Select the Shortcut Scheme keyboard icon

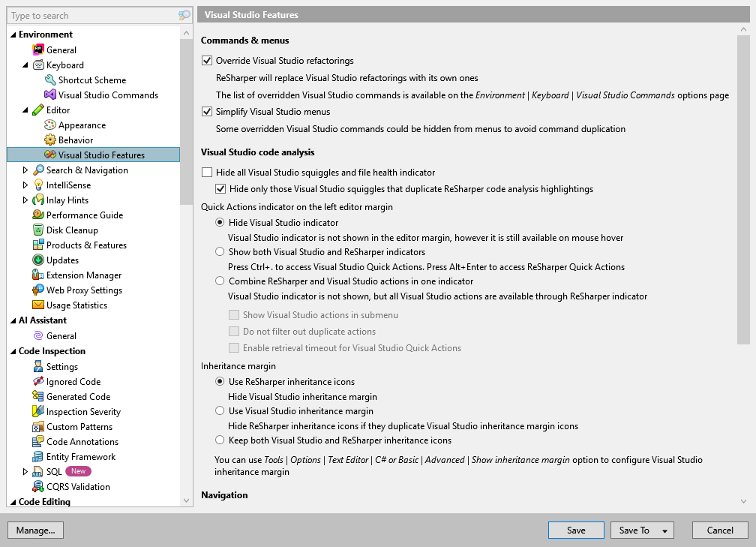(x=52, y=80)
